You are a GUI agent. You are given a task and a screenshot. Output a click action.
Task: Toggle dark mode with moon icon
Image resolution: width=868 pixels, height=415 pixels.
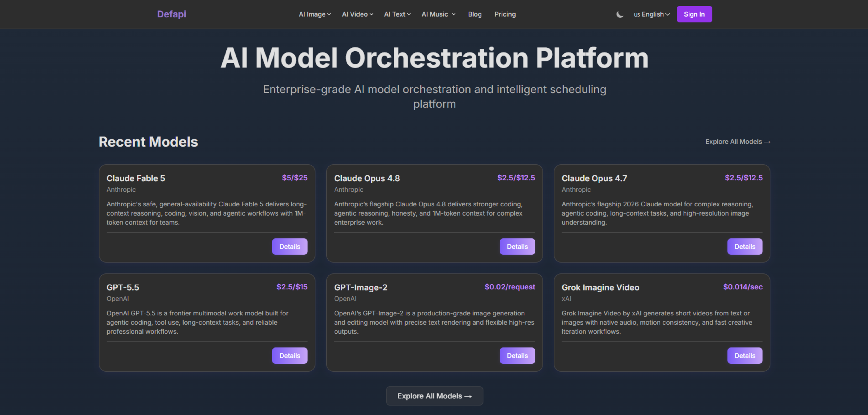(620, 14)
